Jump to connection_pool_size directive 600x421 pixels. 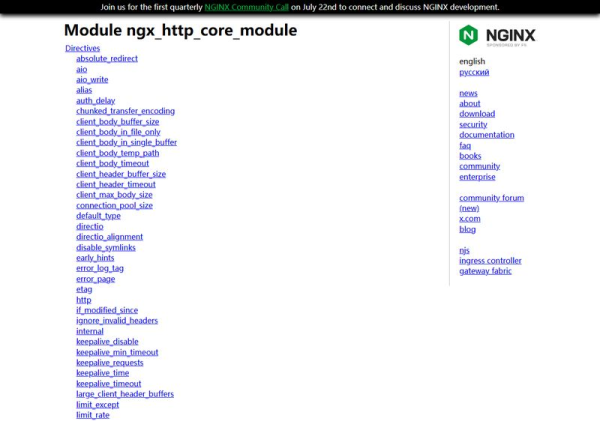(114, 206)
